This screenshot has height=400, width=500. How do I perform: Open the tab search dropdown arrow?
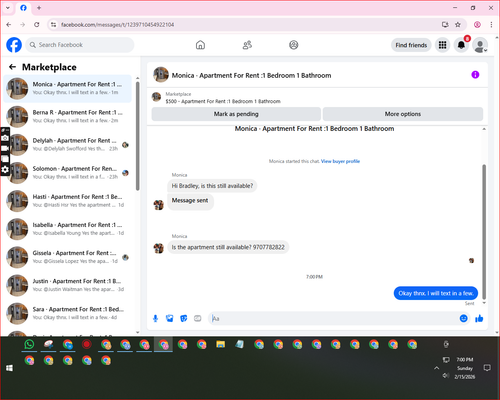point(8,8)
